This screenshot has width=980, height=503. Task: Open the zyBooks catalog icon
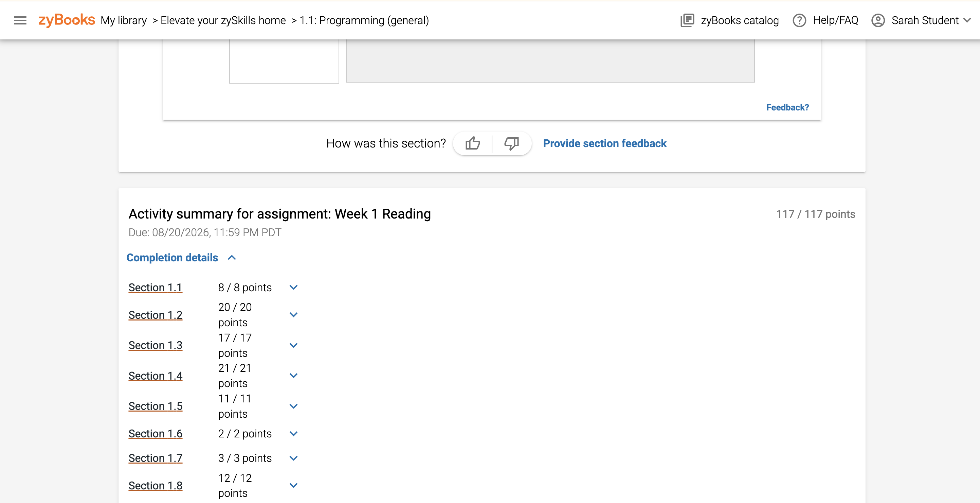tap(687, 20)
